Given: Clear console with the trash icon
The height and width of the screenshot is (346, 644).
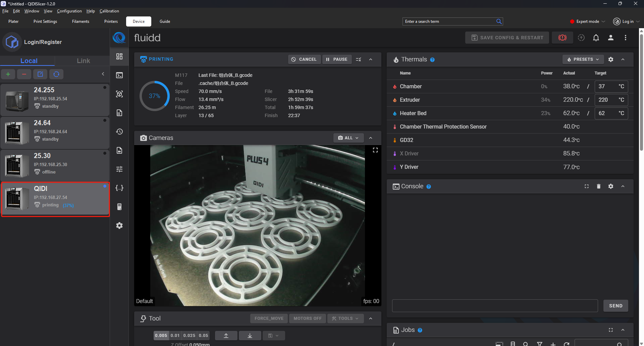Looking at the screenshot, I should 598,186.
